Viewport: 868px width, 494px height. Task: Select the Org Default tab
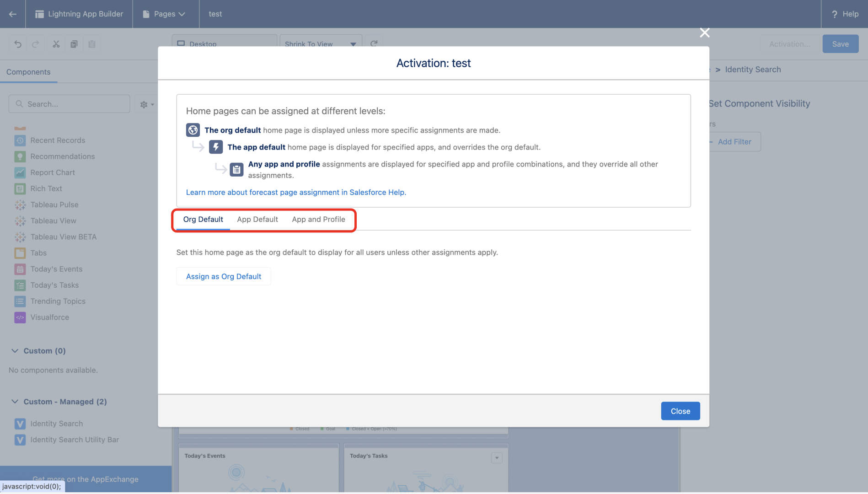point(203,220)
